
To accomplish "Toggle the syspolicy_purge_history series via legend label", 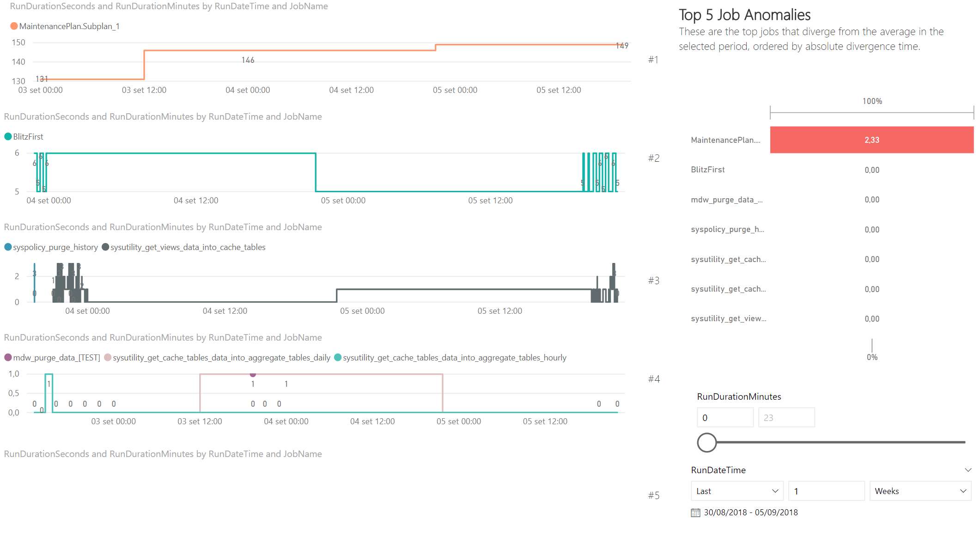I will pos(56,247).
